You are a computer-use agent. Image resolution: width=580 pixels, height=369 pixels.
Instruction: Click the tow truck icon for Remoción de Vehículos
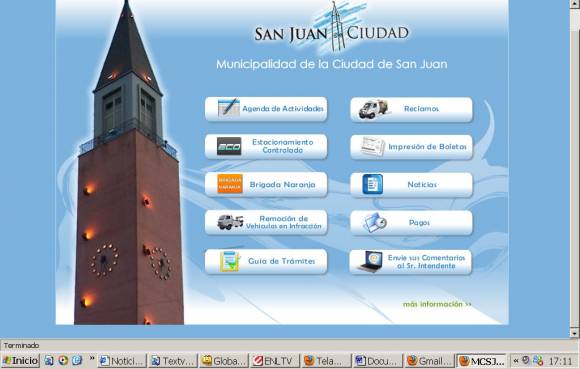pyautogui.click(x=230, y=222)
